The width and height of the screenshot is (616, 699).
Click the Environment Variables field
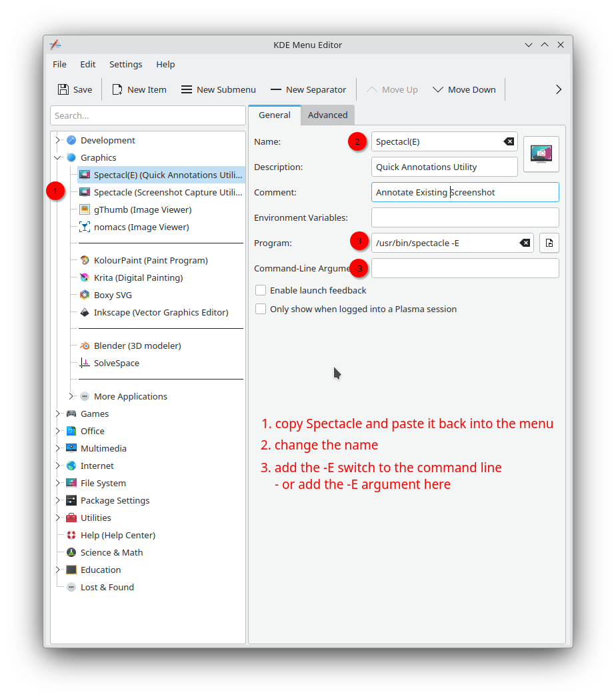pos(465,217)
